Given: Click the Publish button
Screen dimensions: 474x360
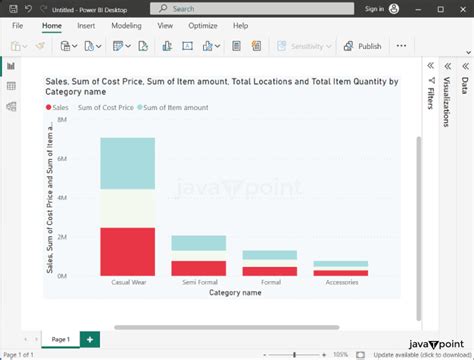Looking at the screenshot, I should pyautogui.click(x=363, y=46).
